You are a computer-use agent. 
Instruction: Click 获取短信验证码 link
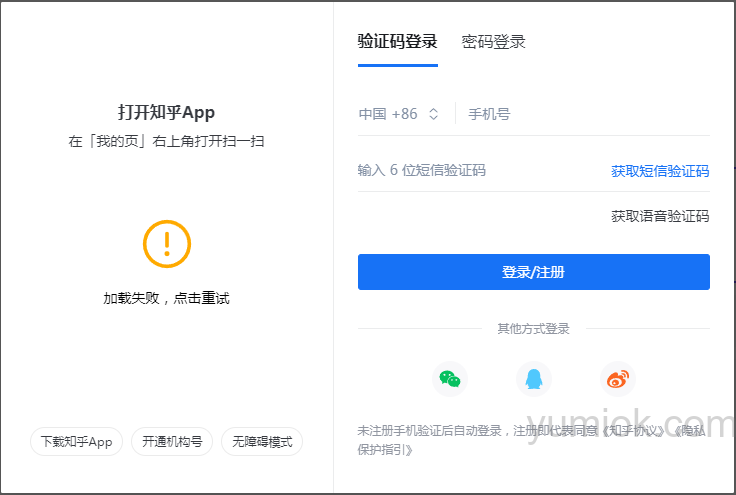tap(660, 171)
